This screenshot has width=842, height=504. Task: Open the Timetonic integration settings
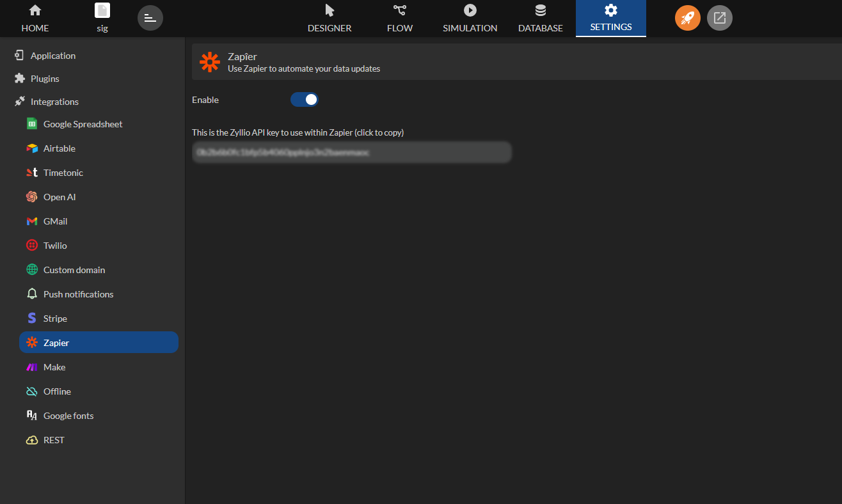tap(99, 173)
